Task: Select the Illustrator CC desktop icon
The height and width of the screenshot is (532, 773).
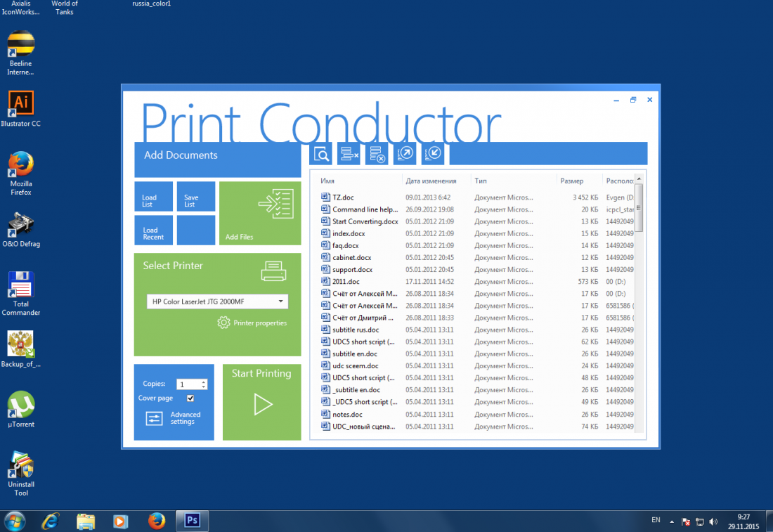Action: click(x=20, y=109)
